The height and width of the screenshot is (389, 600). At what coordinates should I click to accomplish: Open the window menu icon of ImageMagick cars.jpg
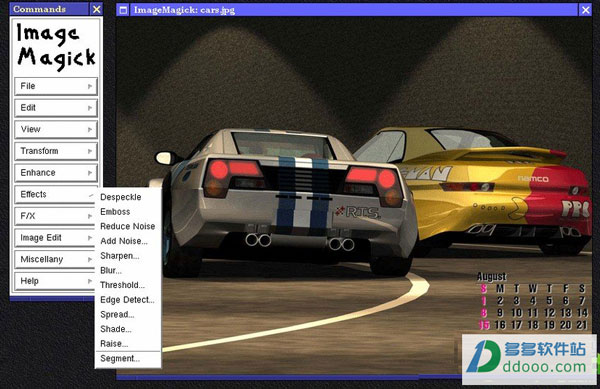[123, 10]
